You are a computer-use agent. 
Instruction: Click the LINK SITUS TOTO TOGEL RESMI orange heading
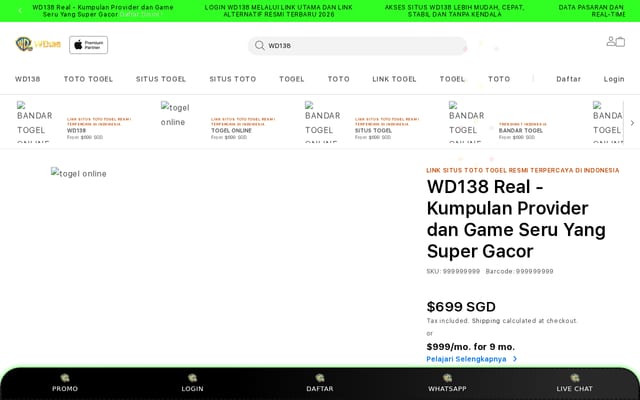(x=523, y=170)
